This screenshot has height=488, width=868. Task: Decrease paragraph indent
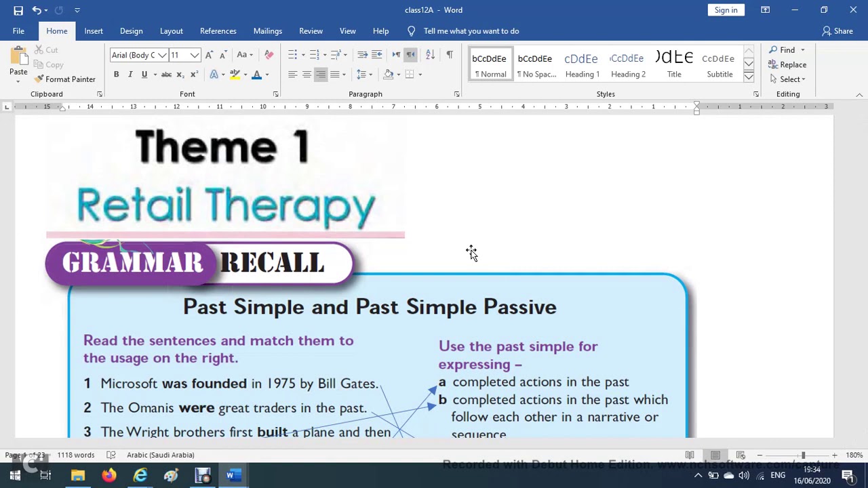click(362, 55)
